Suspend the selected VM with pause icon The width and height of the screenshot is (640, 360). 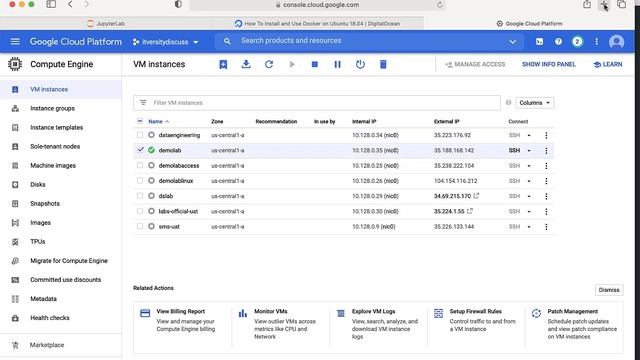click(x=338, y=64)
